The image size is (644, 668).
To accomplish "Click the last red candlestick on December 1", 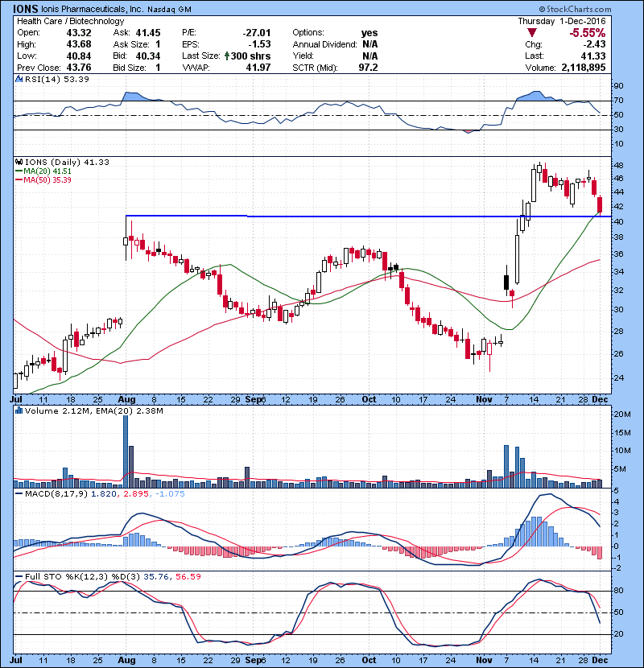I will click(600, 204).
